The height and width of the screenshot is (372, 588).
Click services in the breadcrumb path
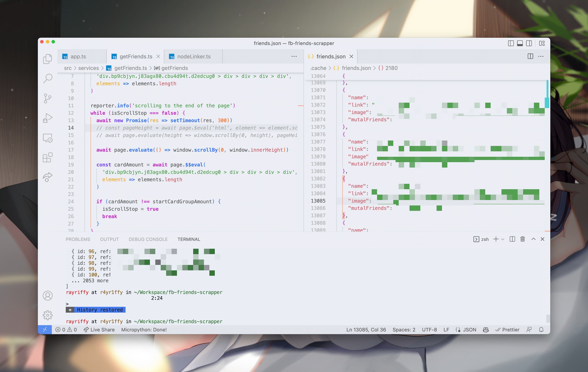88,68
